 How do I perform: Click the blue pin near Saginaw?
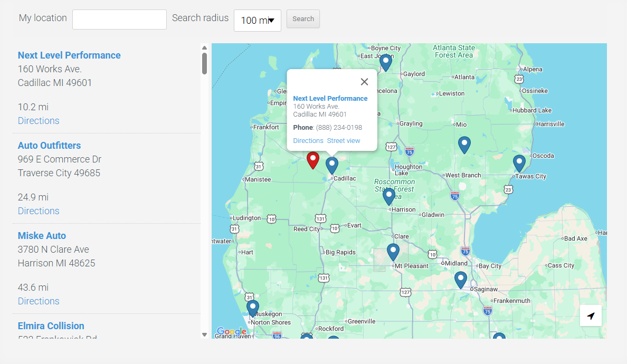[x=461, y=279]
